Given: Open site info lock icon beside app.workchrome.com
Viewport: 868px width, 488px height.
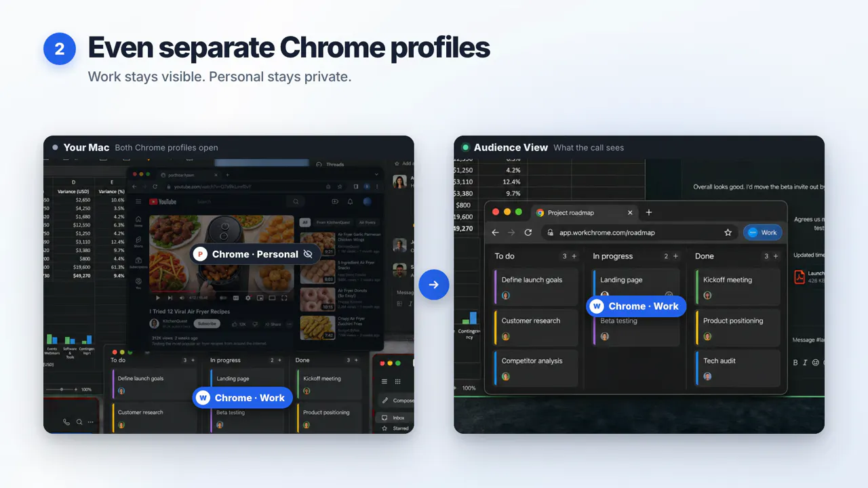Looking at the screenshot, I should [x=551, y=232].
